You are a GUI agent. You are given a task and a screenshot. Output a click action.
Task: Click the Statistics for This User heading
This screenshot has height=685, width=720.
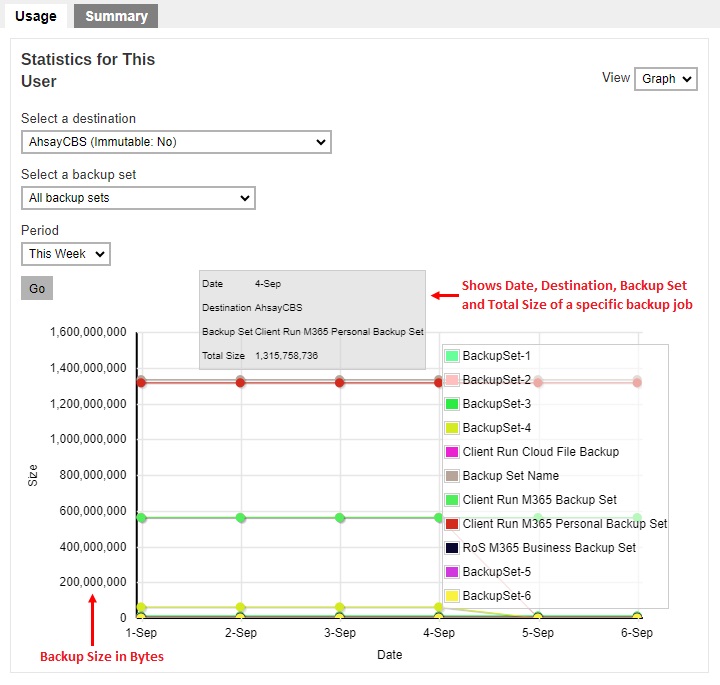[88, 70]
